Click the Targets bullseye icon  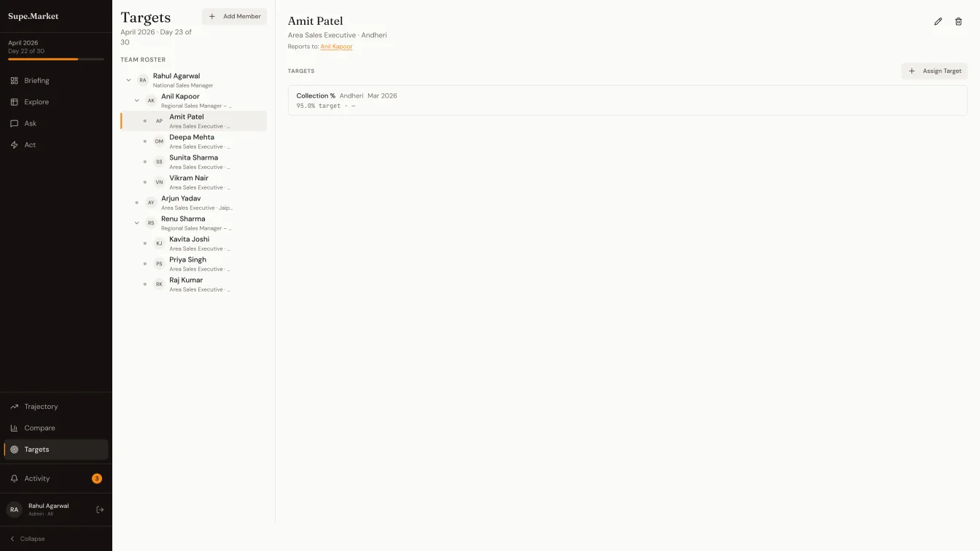pyautogui.click(x=14, y=449)
